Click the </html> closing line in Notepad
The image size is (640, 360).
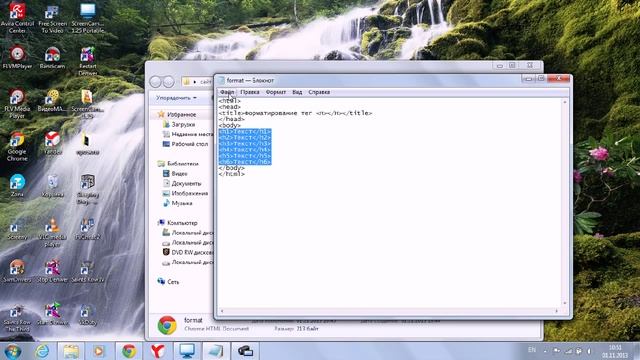point(231,174)
